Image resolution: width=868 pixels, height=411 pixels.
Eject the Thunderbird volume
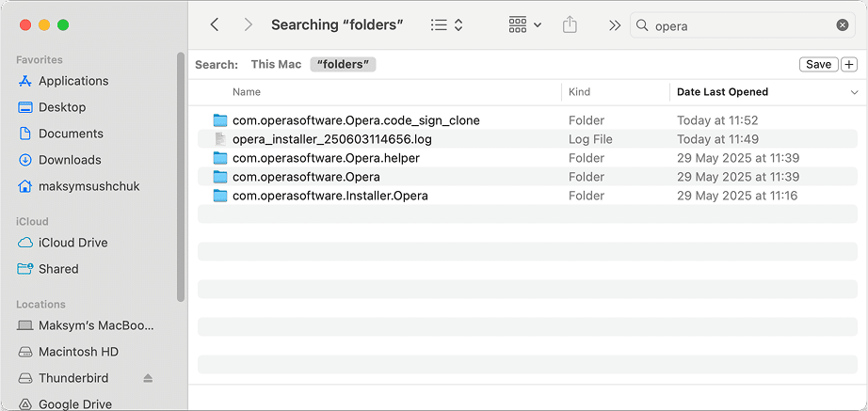147,378
